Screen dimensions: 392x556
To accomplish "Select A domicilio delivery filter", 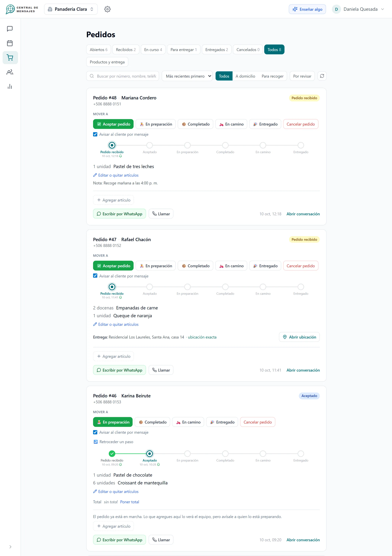I will [245, 76].
